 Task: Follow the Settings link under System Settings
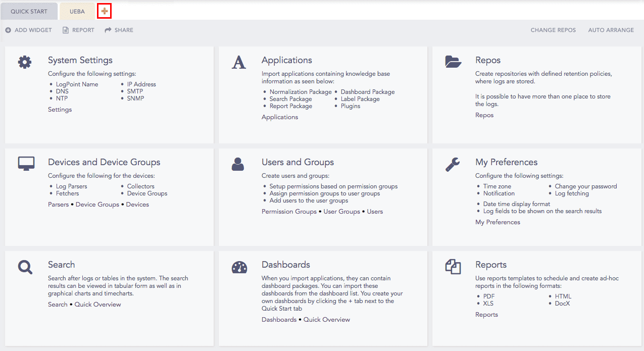tap(60, 110)
